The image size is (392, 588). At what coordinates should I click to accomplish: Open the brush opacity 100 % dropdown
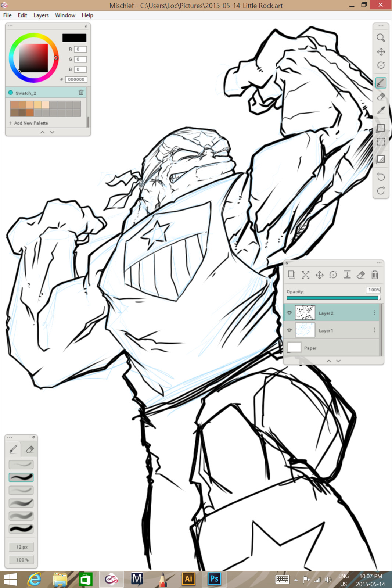click(22, 560)
